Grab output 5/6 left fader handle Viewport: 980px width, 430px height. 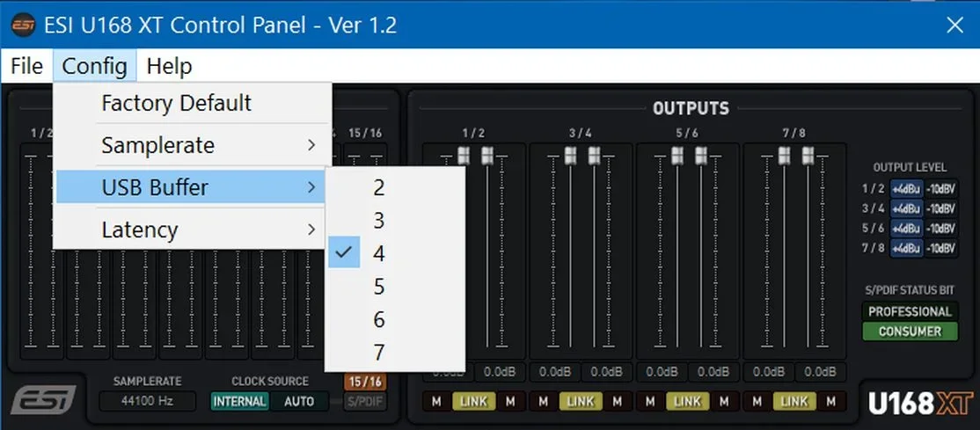[x=677, y=156]
